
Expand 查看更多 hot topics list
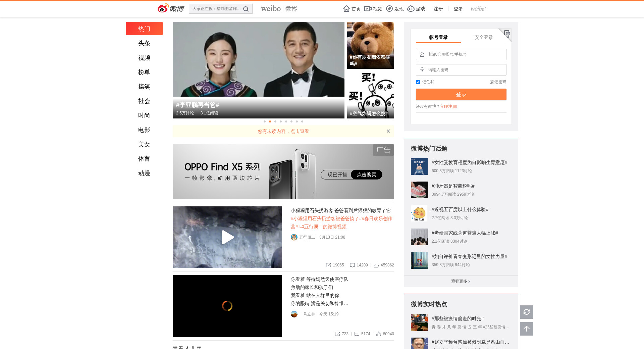(461, 281)
